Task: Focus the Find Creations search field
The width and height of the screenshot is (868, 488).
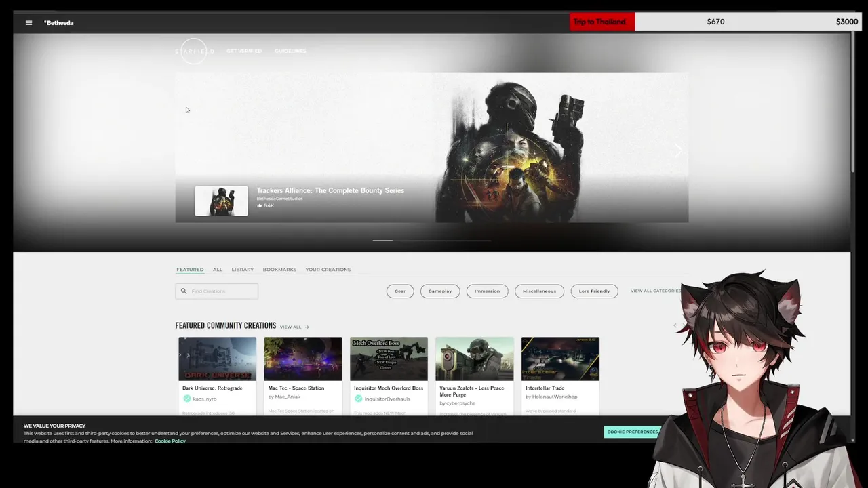Action: (x=217, y=291)
